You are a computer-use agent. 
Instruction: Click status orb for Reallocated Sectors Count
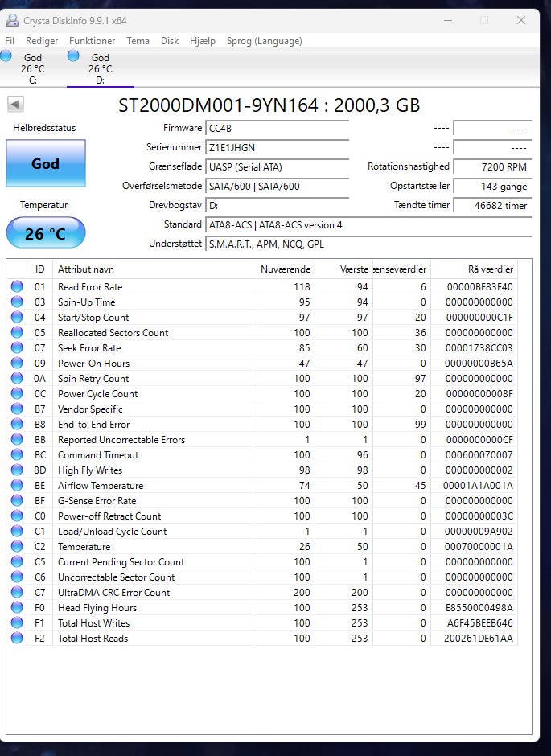(17, 332)
